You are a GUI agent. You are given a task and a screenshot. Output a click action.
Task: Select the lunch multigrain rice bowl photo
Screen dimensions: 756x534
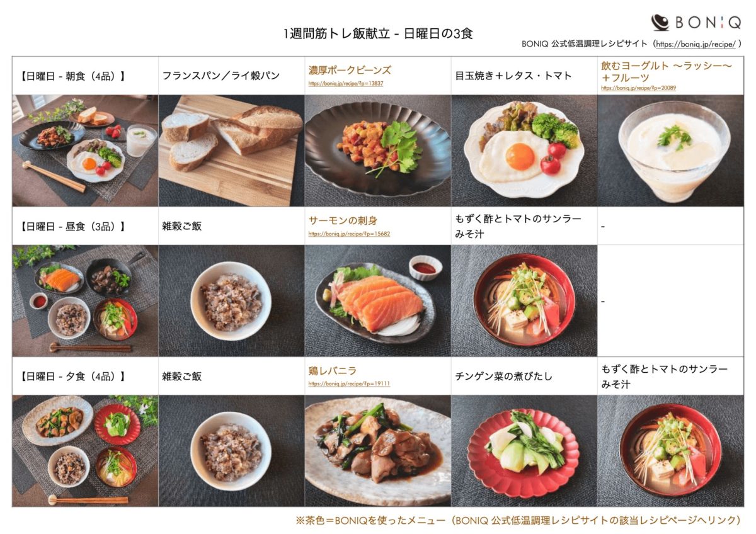tap(231, 301)
